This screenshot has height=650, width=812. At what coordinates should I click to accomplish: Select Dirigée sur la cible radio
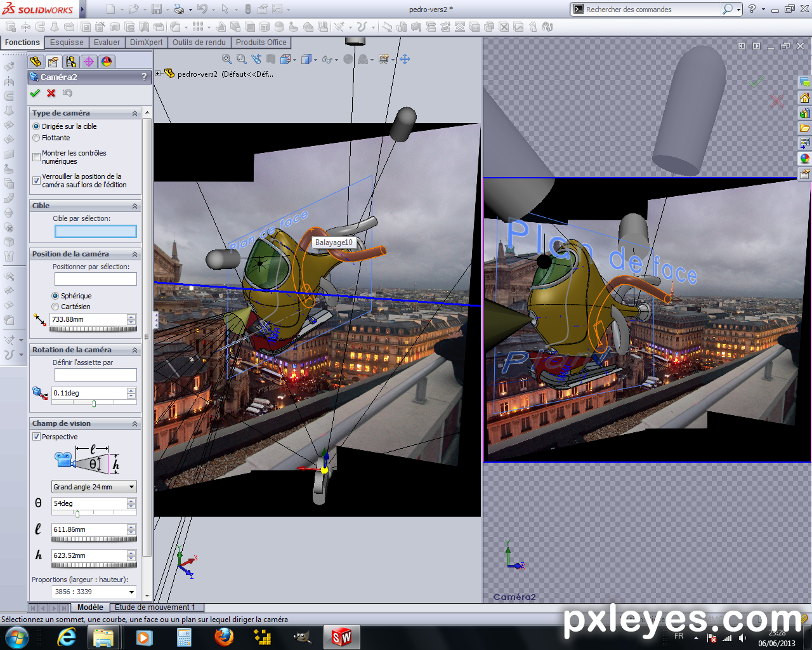coord(36,126)
